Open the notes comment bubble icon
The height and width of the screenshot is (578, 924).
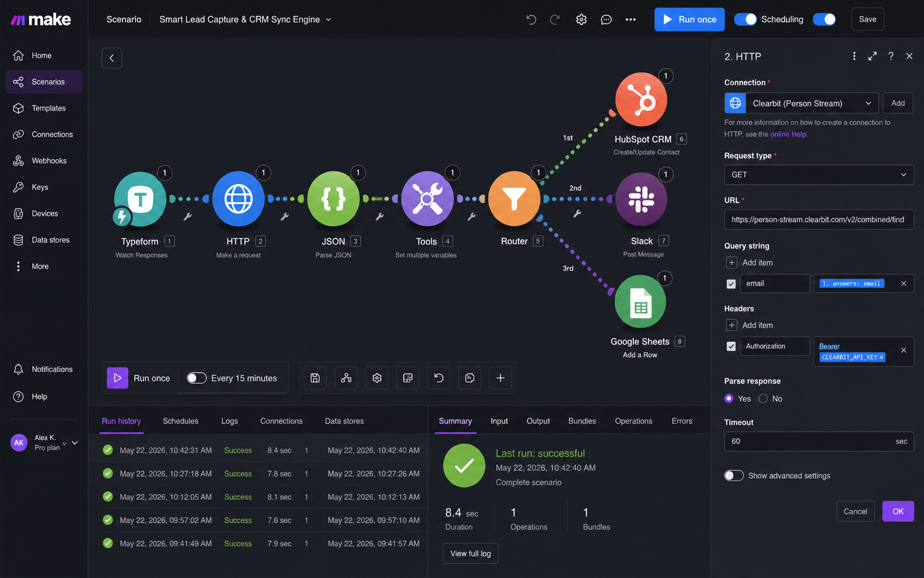coord(606,19)
